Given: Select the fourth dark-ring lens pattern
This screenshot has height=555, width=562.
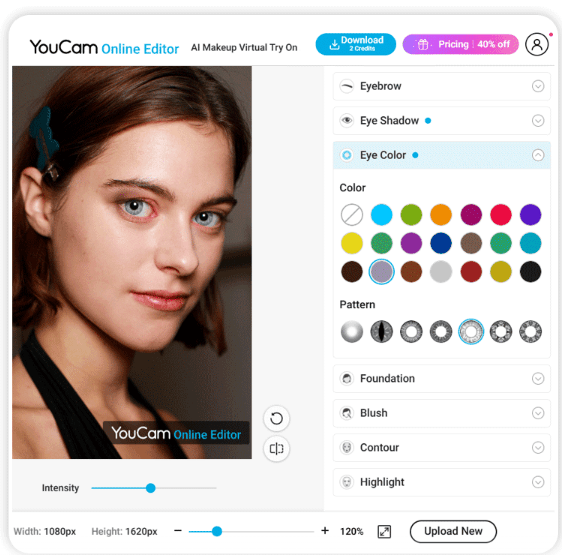Looking at the screenshot, I should coord(441,331).
